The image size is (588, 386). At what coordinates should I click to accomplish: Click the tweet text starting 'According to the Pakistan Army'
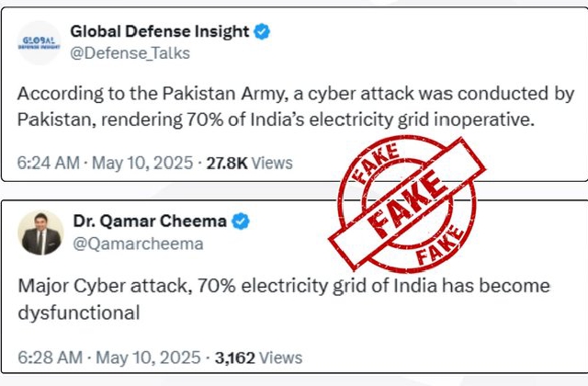tap(296, 107)
